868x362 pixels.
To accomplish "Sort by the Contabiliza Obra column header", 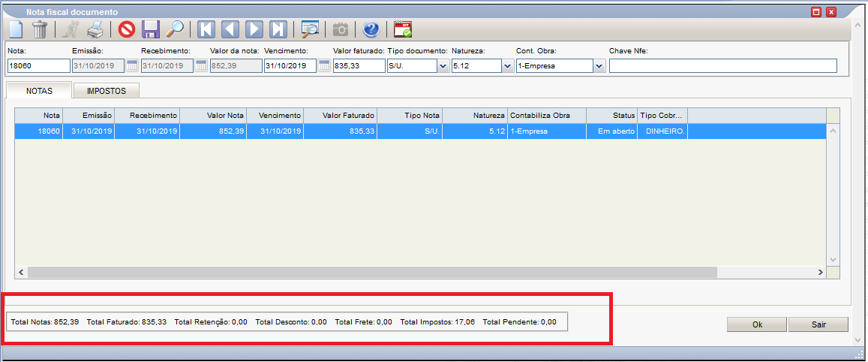I will coord(547,116).
